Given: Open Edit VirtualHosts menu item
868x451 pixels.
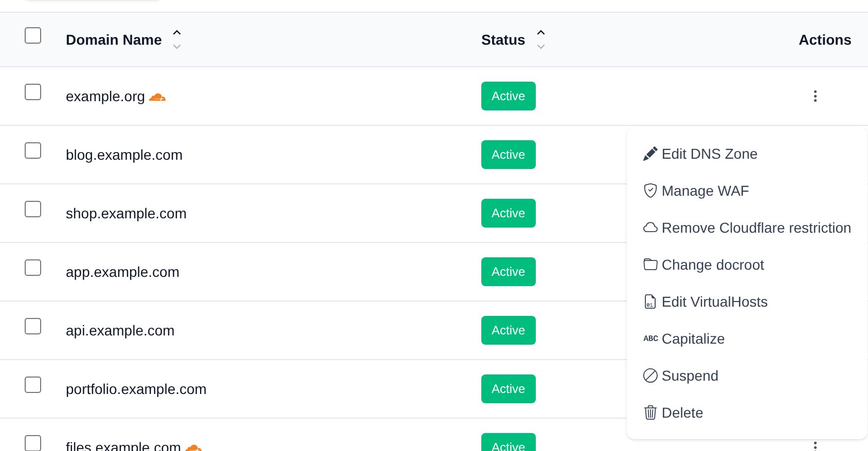Looking at the screenshot, I should (x=747, y=302).
